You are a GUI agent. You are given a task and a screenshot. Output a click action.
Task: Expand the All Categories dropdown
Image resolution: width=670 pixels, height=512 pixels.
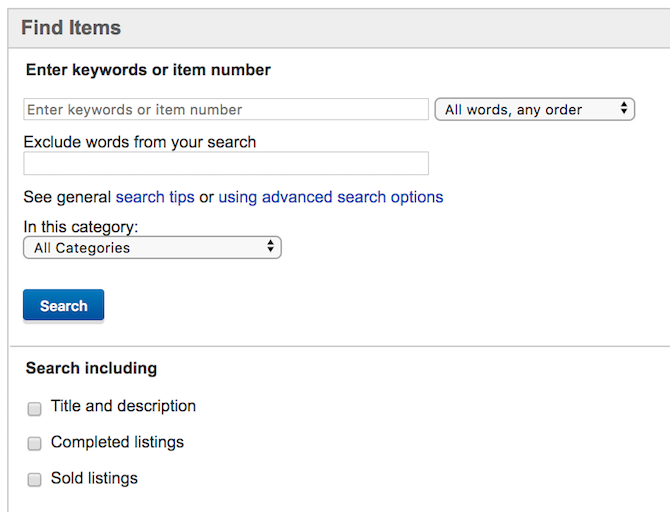click(x=152, y=247)
